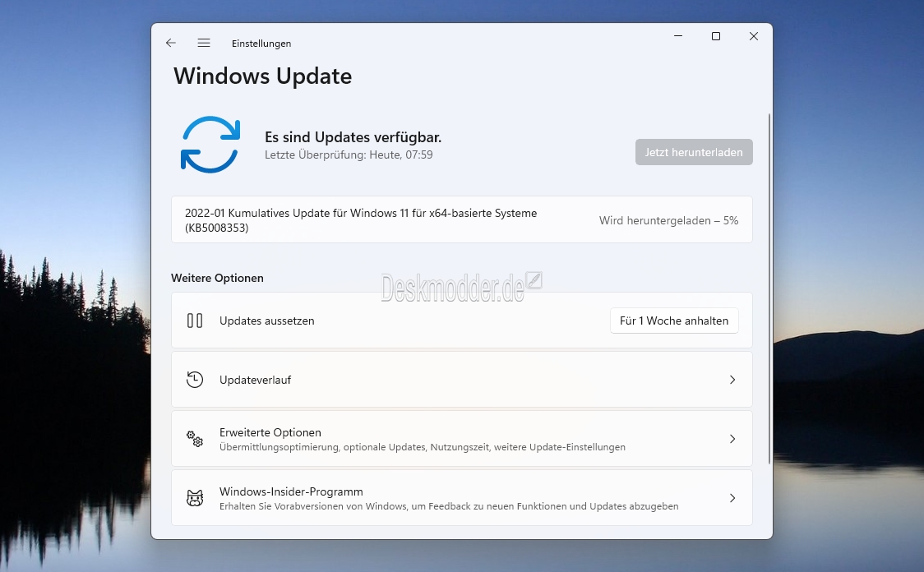Click the Updates aussetzen label
Viewport: 924px width, 572px height.
[x=267, y=321]
